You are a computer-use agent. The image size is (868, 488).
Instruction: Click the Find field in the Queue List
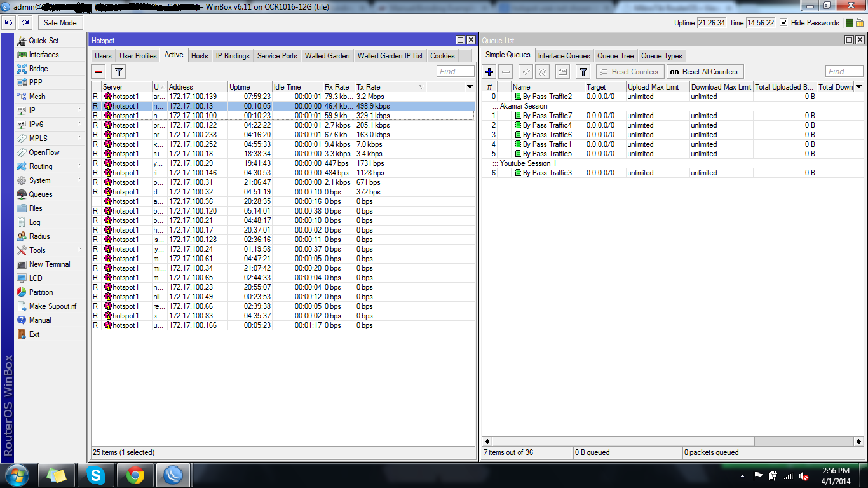tap(844, 72)
